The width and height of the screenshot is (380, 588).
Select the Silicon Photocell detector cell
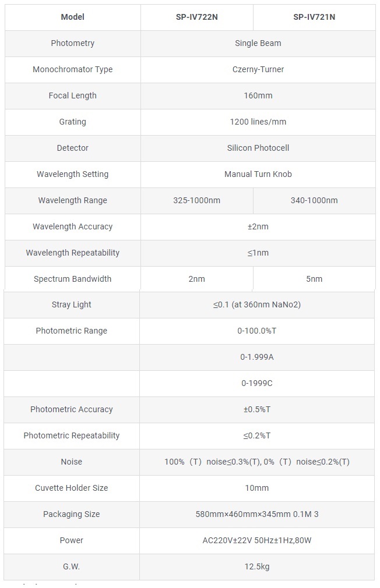coord(258,148)
